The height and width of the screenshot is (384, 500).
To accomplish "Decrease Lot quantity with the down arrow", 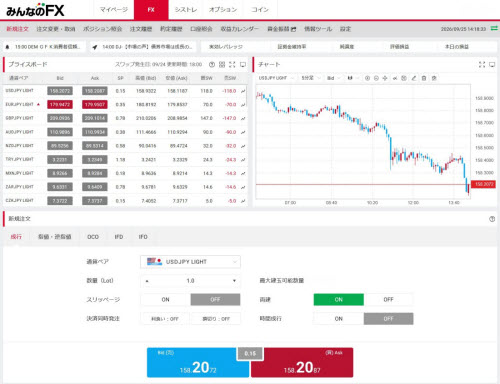I will point(234,281).
